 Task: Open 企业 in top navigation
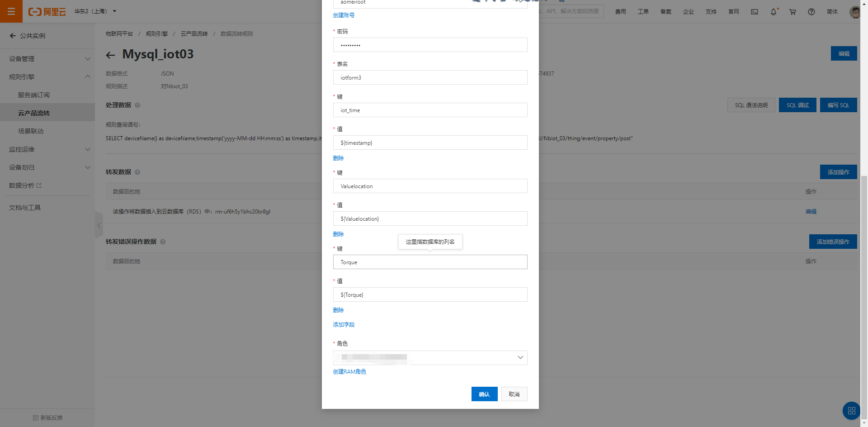click(x=689, y=12)
